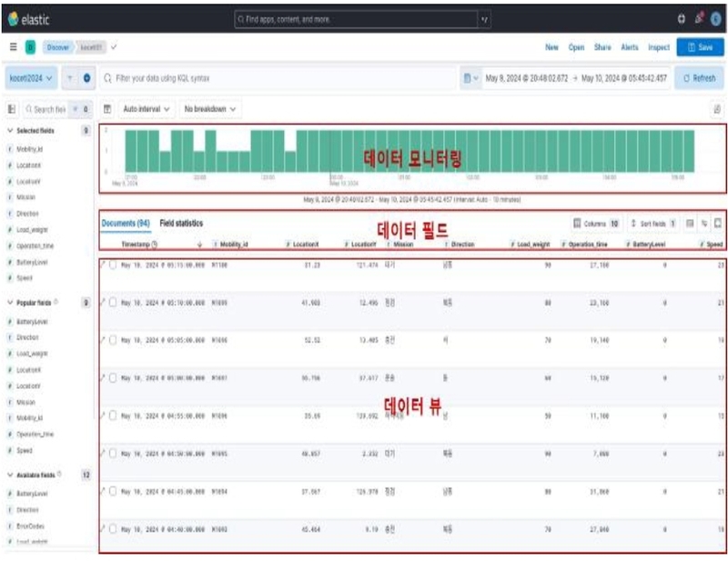Click the Save button
Viewport: 728px width, 561px height.
tap(700, 47)
